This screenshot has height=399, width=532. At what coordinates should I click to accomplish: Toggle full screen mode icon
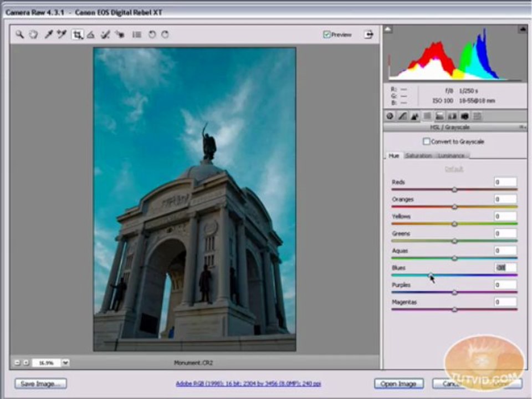pos(369,34)
